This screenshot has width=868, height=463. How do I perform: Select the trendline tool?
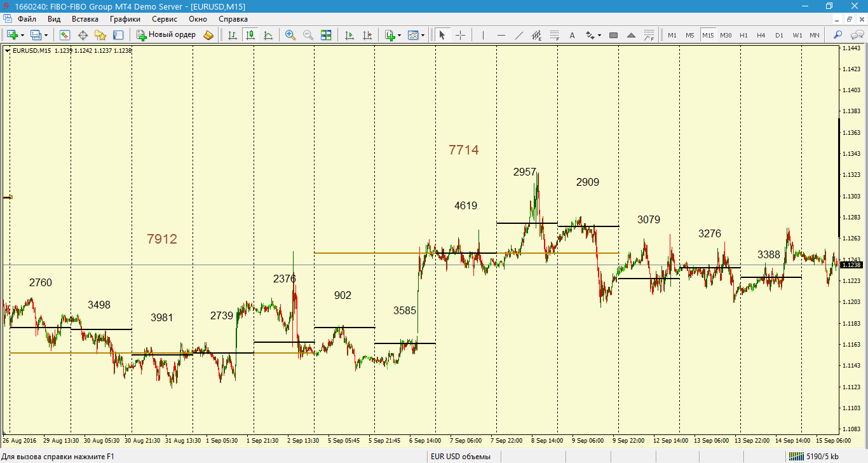coord(519,35)
